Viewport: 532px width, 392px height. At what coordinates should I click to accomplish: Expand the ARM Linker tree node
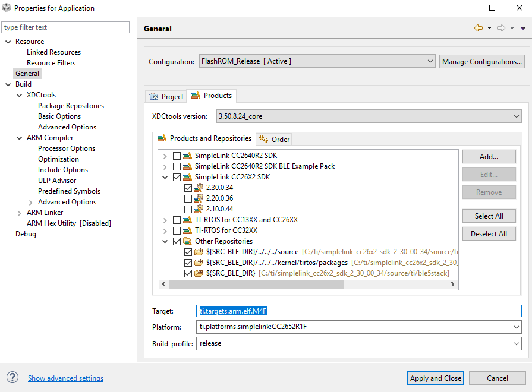pos(20,213)
